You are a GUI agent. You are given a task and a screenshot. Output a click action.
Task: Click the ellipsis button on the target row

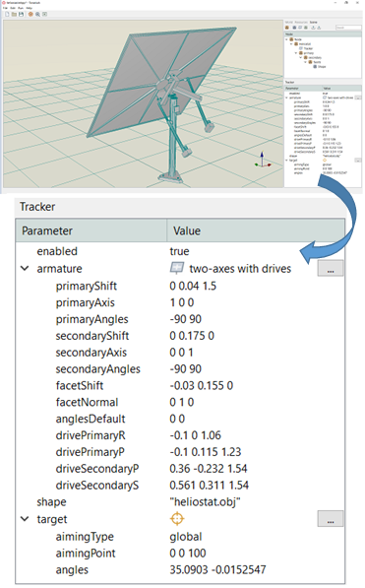click(331, 519)
